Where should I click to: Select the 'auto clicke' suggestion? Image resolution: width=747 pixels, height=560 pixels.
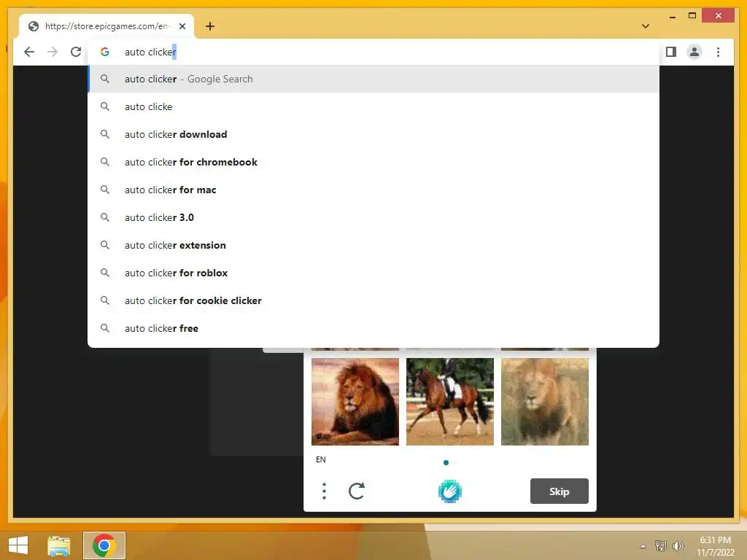(x=373, y=106)
